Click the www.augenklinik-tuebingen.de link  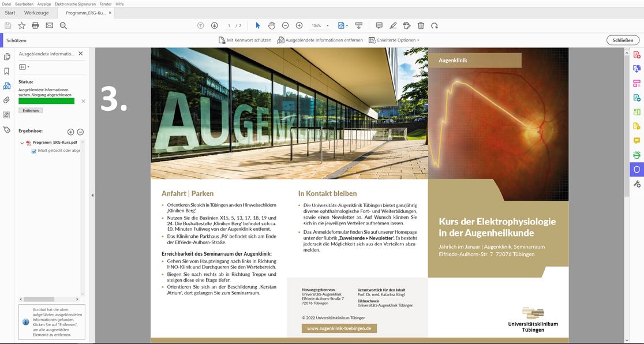[x=339, y=328]
